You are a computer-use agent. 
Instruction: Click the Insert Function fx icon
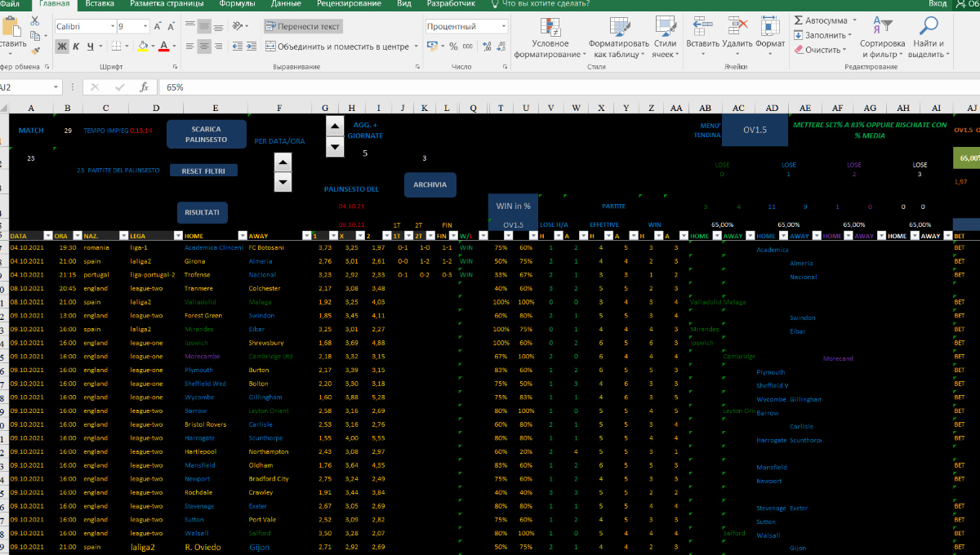click(x=144, y=87)
